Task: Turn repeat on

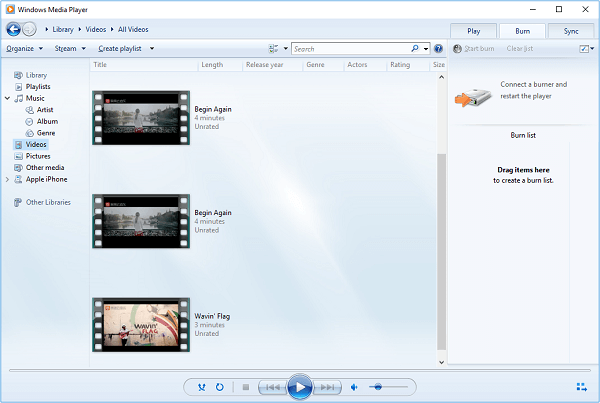Action: click(x=220, y=387)
